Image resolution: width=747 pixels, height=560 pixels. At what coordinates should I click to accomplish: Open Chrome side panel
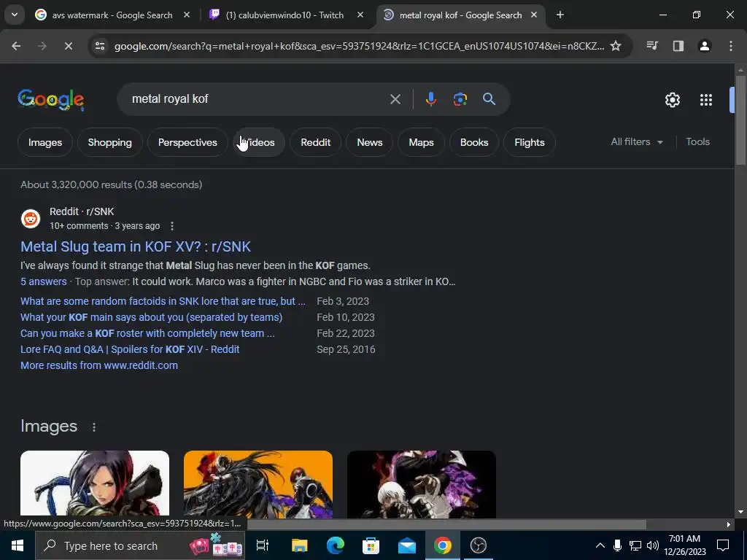[678, 46]
